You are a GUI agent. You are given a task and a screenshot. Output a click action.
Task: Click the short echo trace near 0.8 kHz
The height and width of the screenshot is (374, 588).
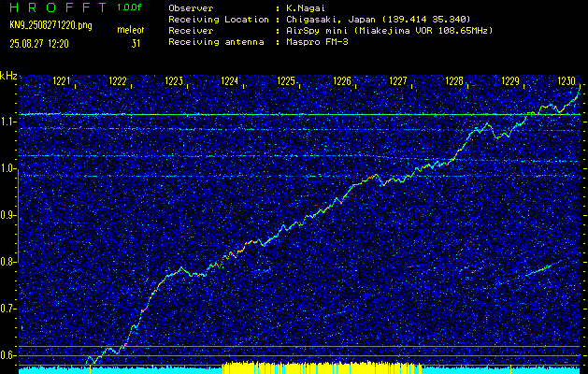543,267
